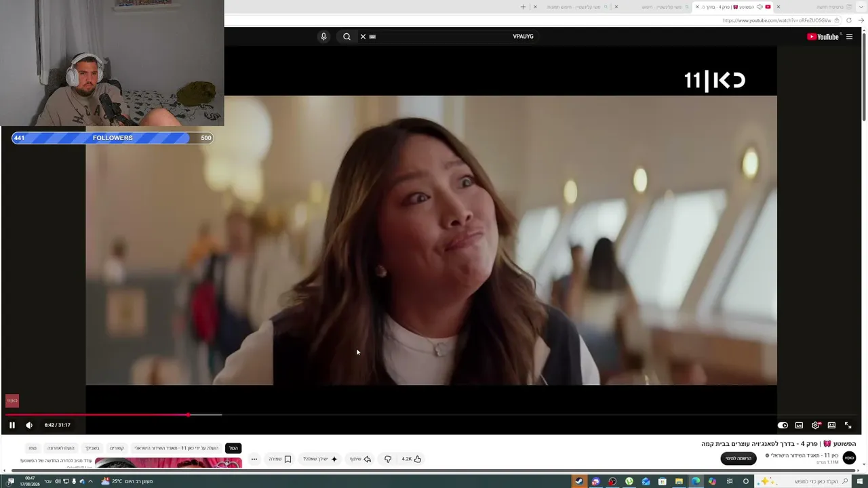This screenshot has height=488, width=868.
Task: Open Microsoft Edge from the taskbar
Action: pyautogui.click(x=696, y=481)
